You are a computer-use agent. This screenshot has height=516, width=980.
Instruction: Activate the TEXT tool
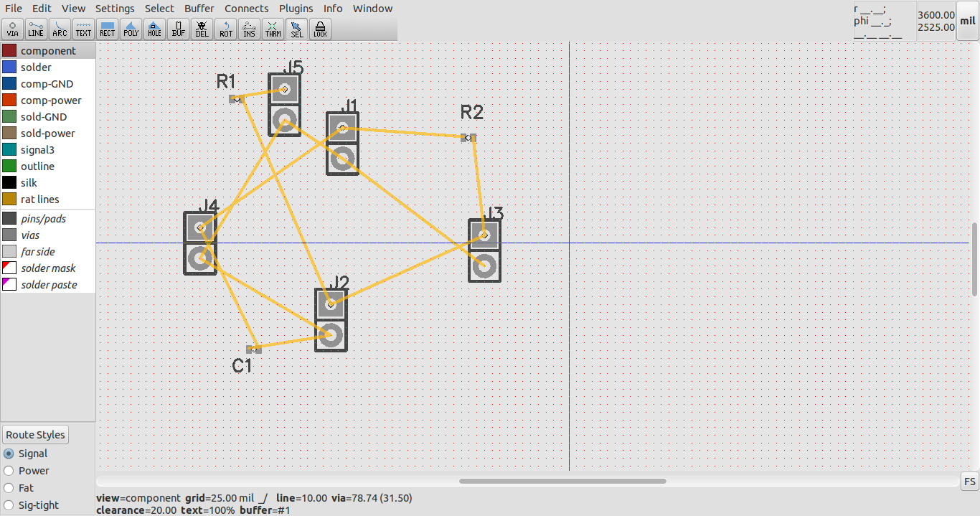click(x=83, y=29)
